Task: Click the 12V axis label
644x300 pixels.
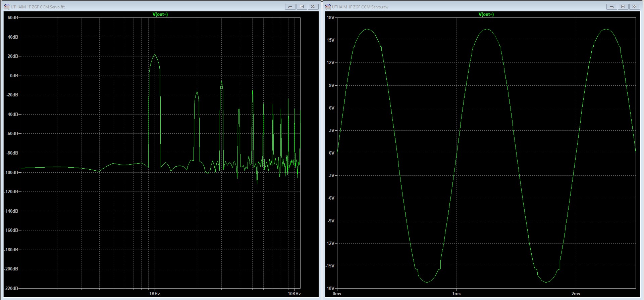Action: [330, 62]
